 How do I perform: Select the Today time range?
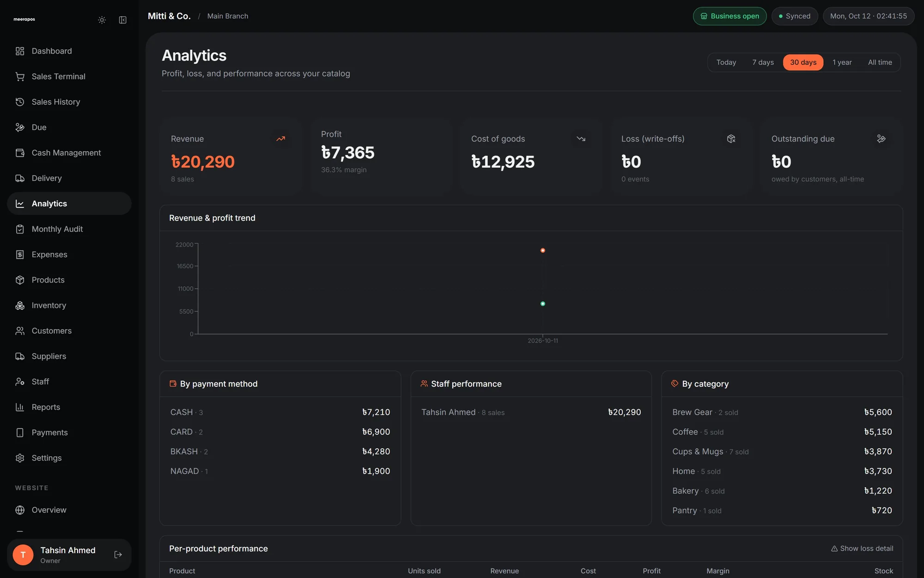[x=726, y=62]
